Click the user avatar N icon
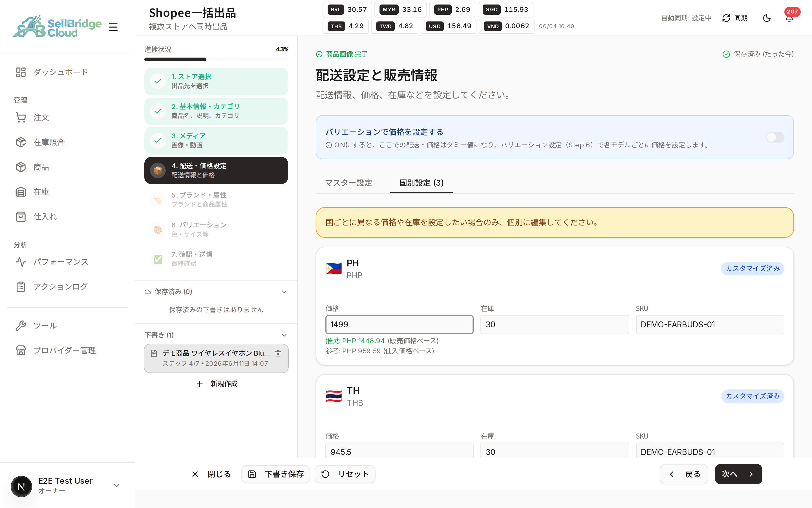 [21, 486]
